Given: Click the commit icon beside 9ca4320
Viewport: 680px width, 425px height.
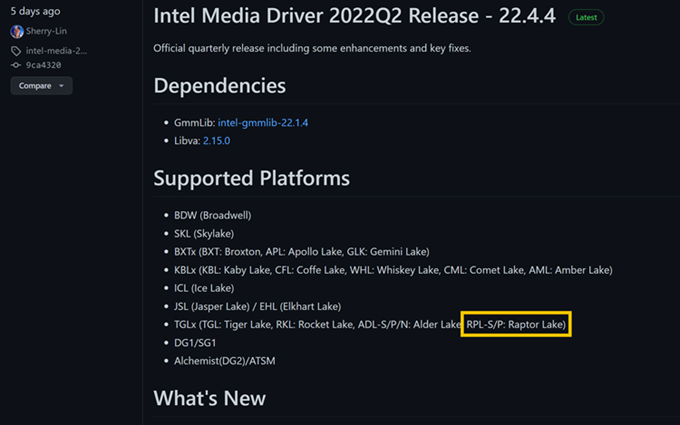Looking at the screenshot, I should coord(16,65).
